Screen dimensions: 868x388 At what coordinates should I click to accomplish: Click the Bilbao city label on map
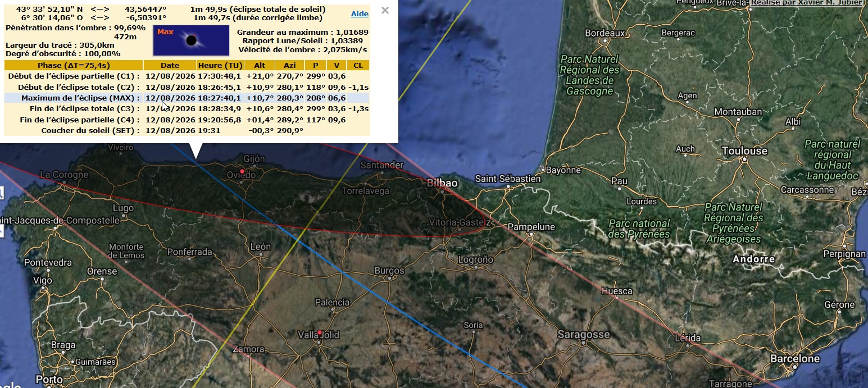tap(442, 183)
